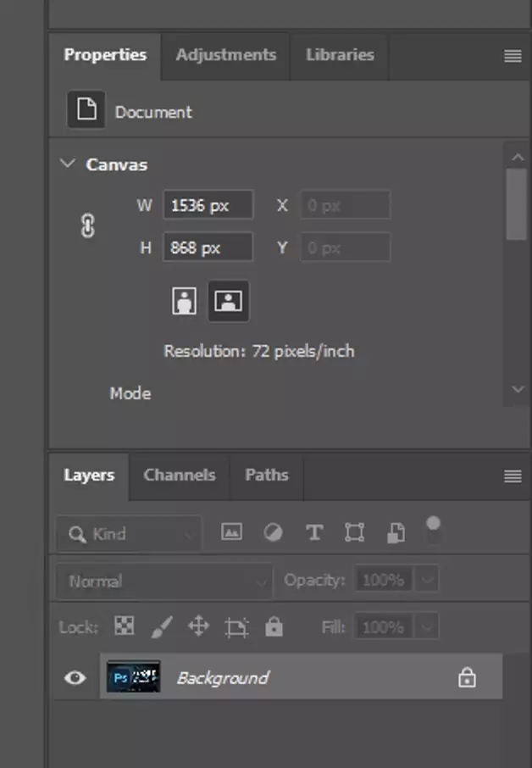Switch to the Adjustments tab
Viewport: 532px width, 768px height.
coord(225,55)
